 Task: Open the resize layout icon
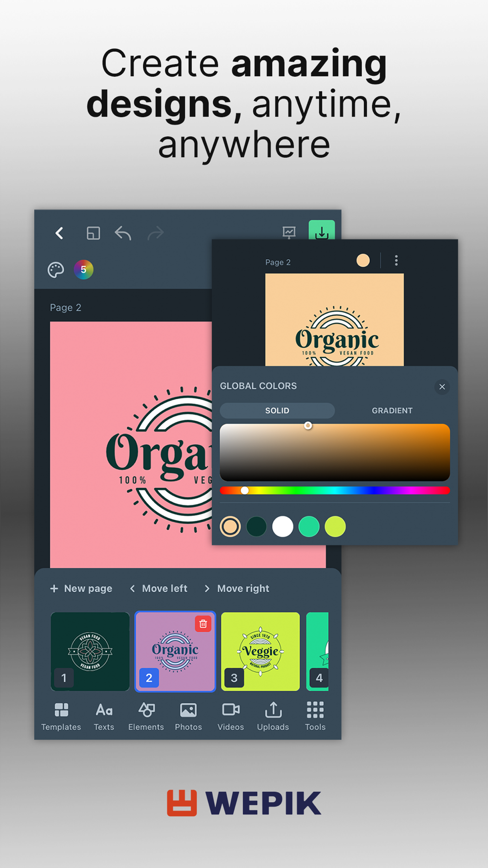(x=93, y=233)
